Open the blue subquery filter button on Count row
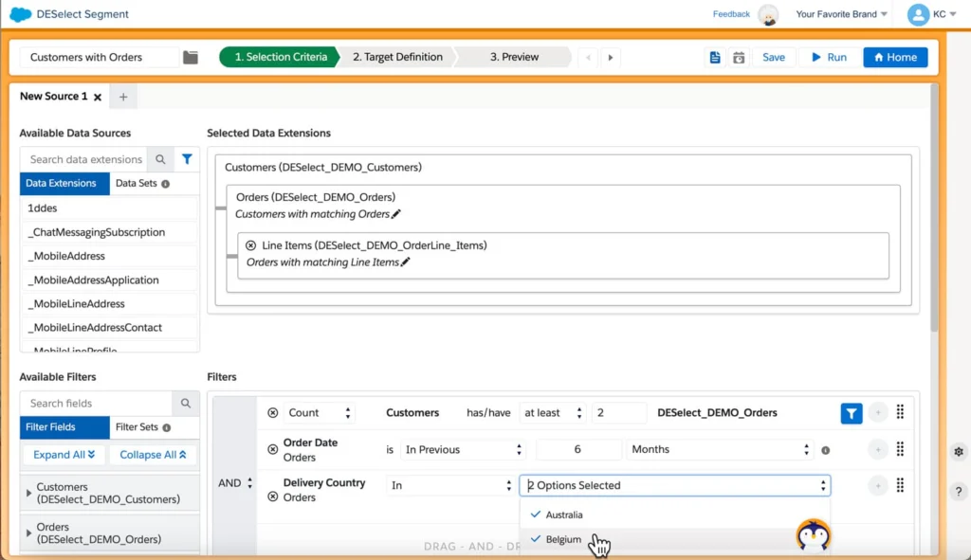The image size is (971, 560). pos(852,413)
